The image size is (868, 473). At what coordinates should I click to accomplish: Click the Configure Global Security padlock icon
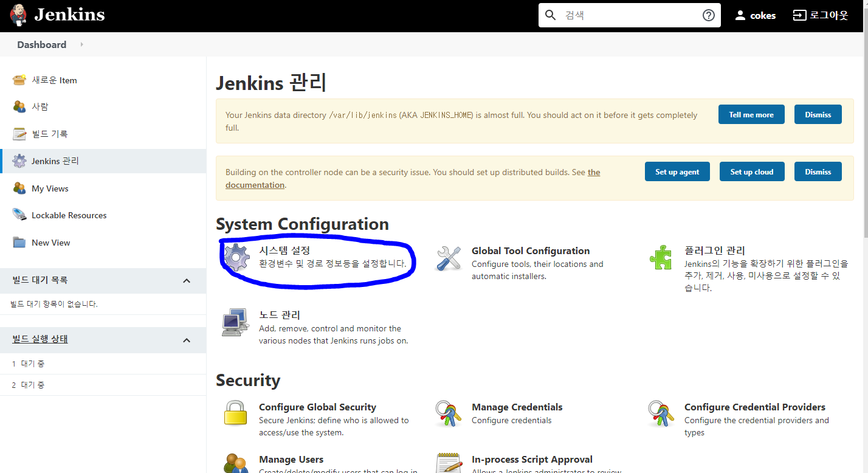pos(235,413)
